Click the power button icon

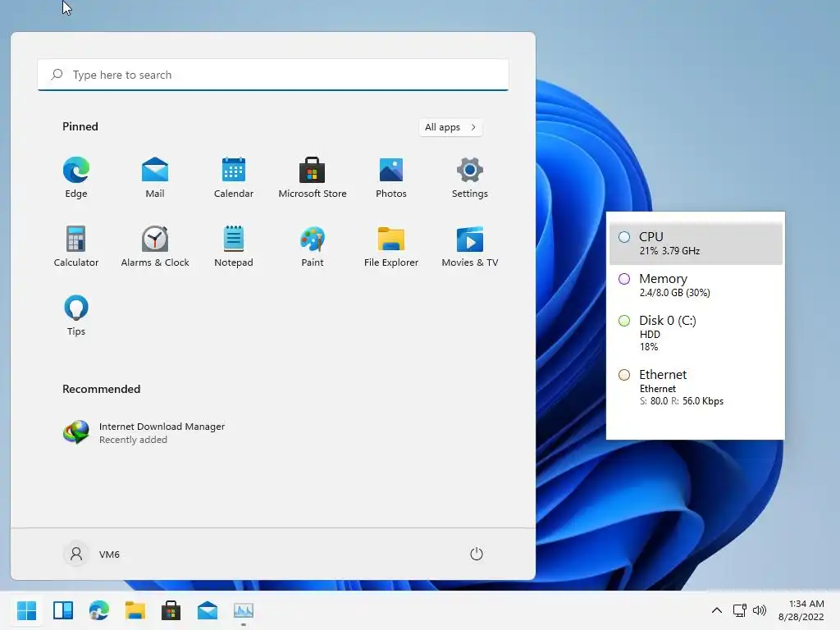pyautogui.click(x=477, y=554)
